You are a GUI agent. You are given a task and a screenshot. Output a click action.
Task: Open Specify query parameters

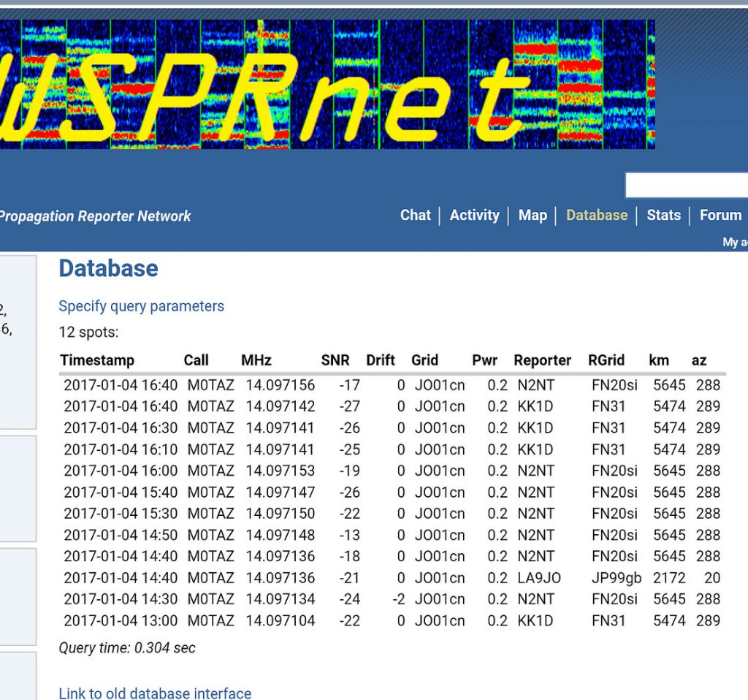[141, 306]
